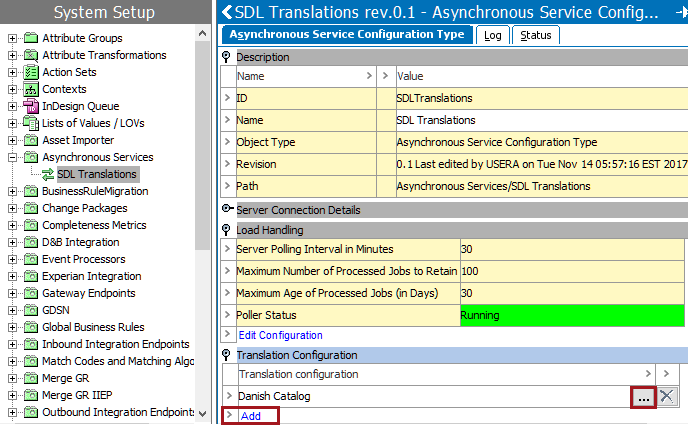Viewport: 688px width, 425px height.
Task: Collapse the Description section
Action: click(x=227, y=57)
